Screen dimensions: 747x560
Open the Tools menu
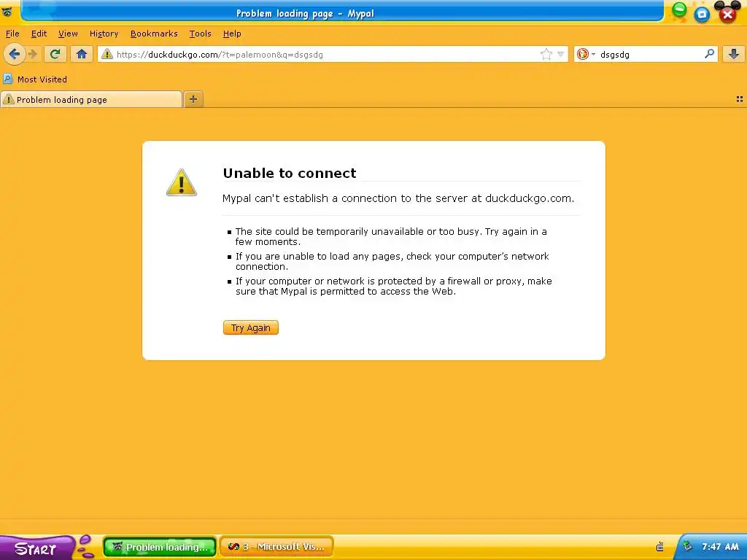pyautogui.click(x=200, y=34)
